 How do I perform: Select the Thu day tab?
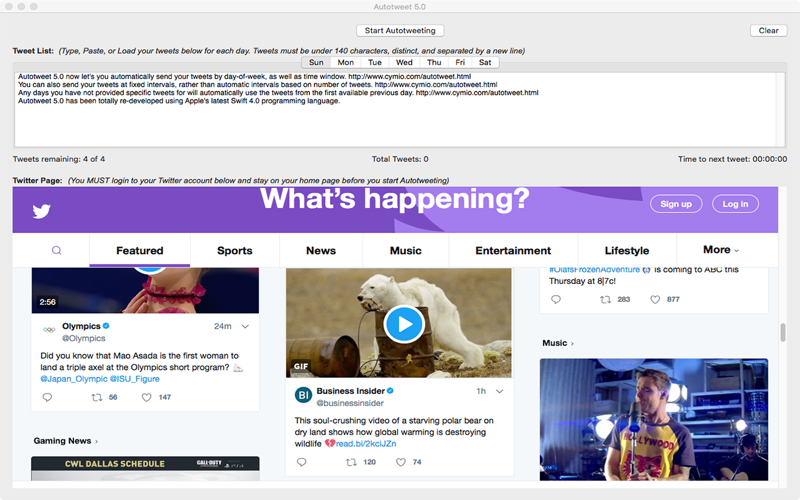[434, 62]
